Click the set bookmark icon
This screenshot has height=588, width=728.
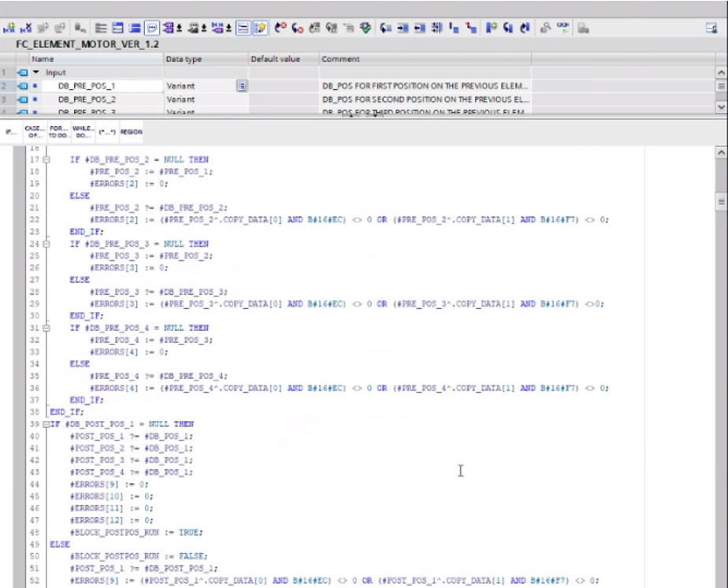point(491,28)
